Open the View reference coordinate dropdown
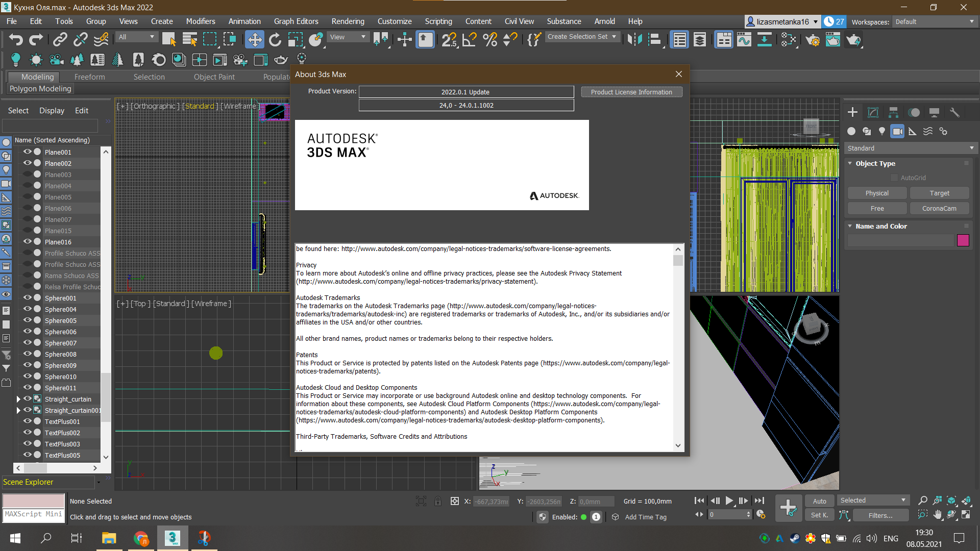Image resolution: width=980 pixels, height=551 pixels. (348, 37)
